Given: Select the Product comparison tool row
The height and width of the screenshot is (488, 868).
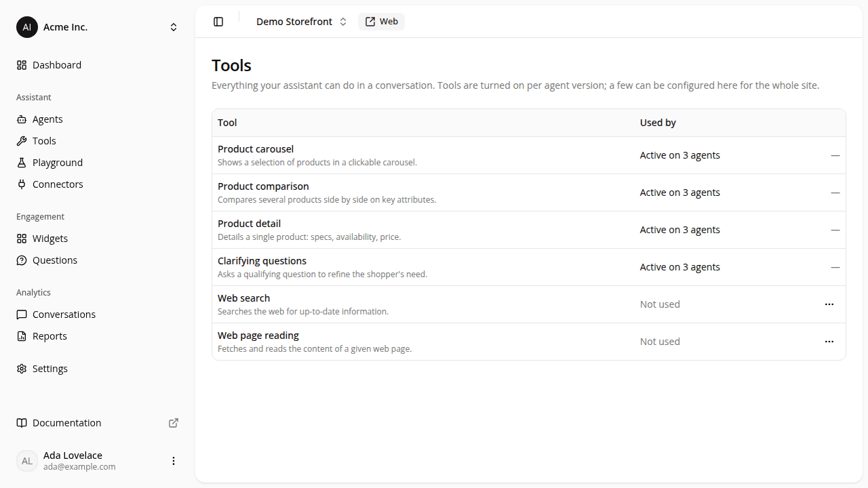Looking at the screenshot, I should [529, 192].
